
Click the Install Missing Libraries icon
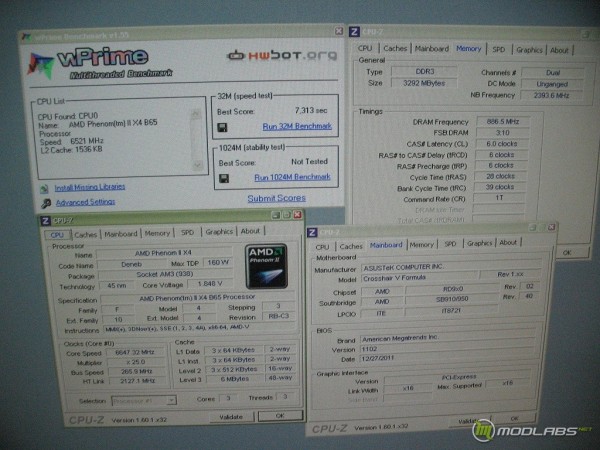[45, 188]
